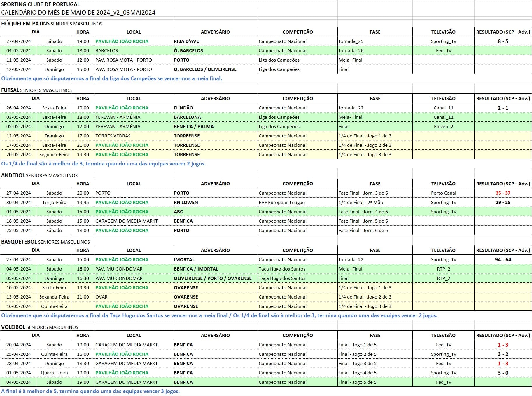Select the 'OVAR' location cell
532x396 pixels.
(x=134, y=297)
